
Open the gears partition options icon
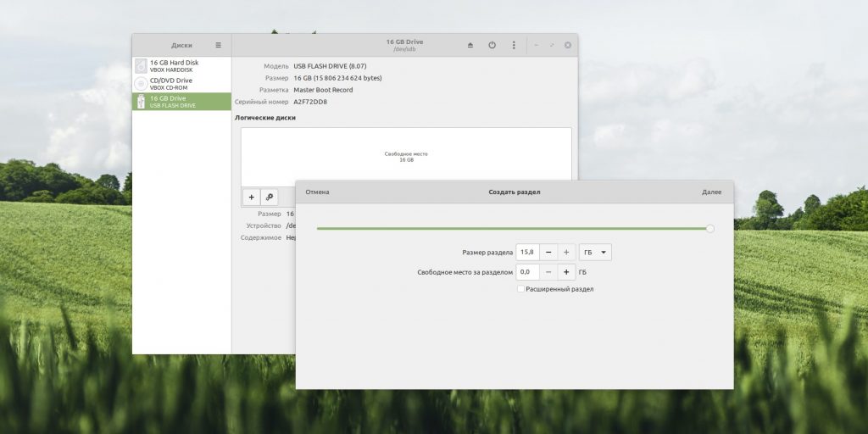(x=269, y=197)
